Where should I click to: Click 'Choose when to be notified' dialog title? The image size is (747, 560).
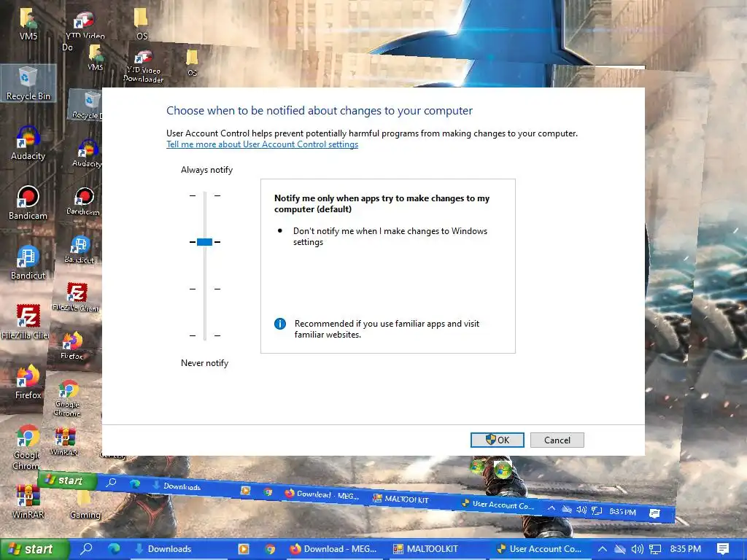coord(320,111)
